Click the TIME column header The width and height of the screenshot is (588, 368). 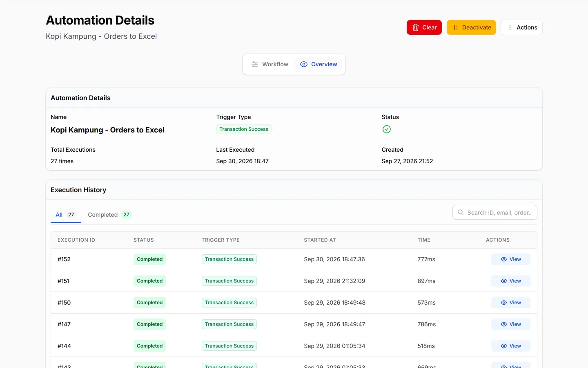point(424,240)
